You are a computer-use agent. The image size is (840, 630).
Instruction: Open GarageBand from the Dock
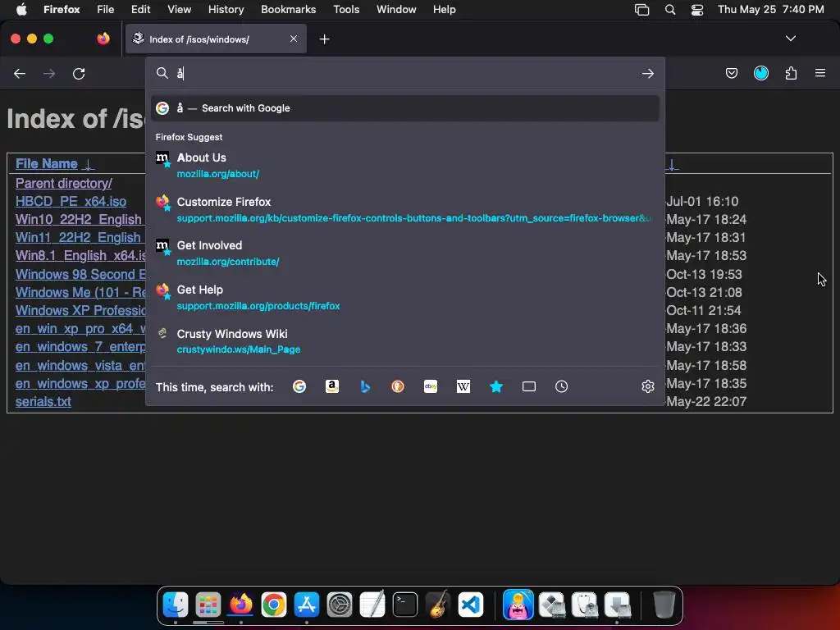click(x=438, y=605)
